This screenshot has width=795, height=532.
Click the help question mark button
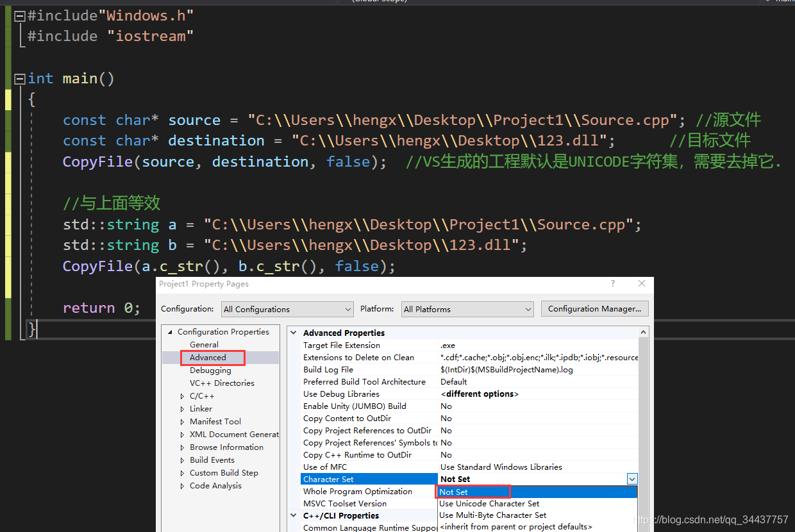612,284
